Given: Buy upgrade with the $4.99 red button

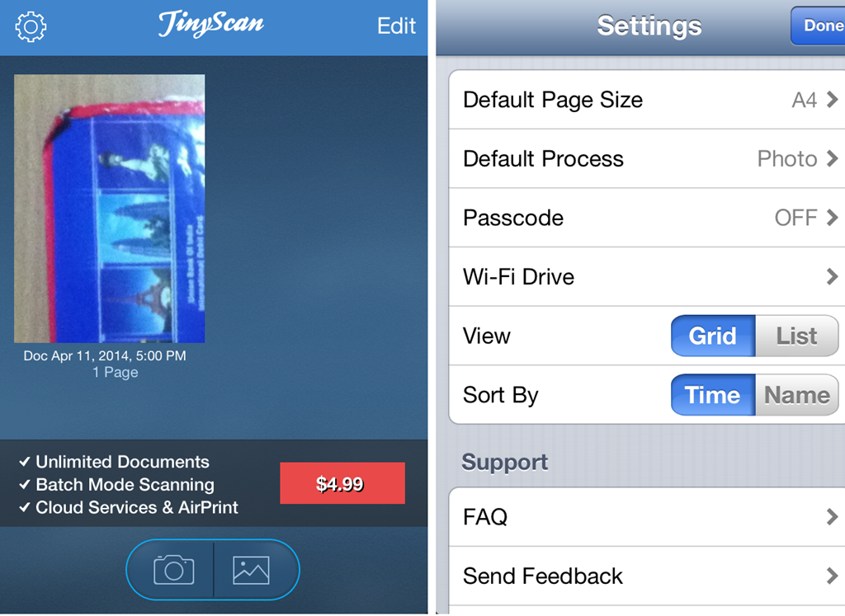Looking at the screenshot, I should click(x=342, y=483).
